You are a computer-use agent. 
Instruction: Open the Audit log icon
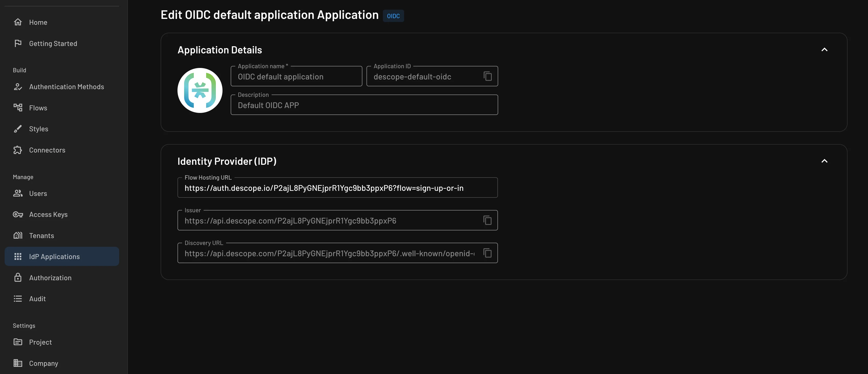pos(18,298)
